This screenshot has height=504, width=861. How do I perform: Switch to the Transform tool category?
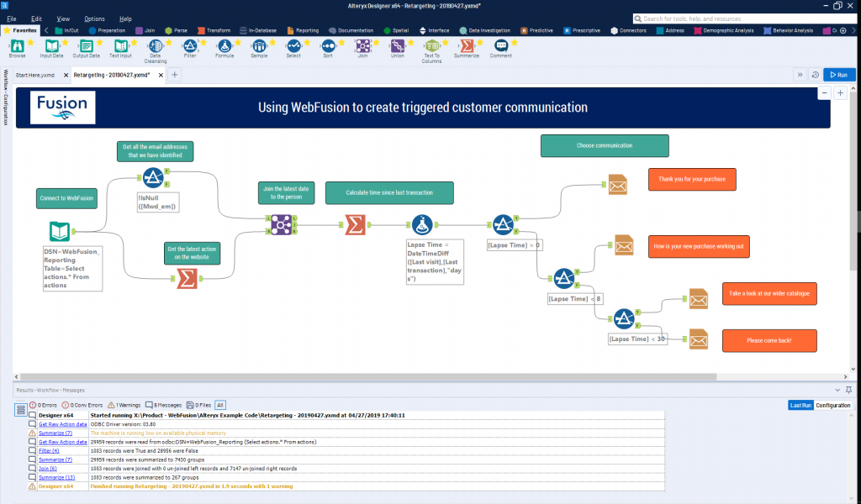[214, 31]
